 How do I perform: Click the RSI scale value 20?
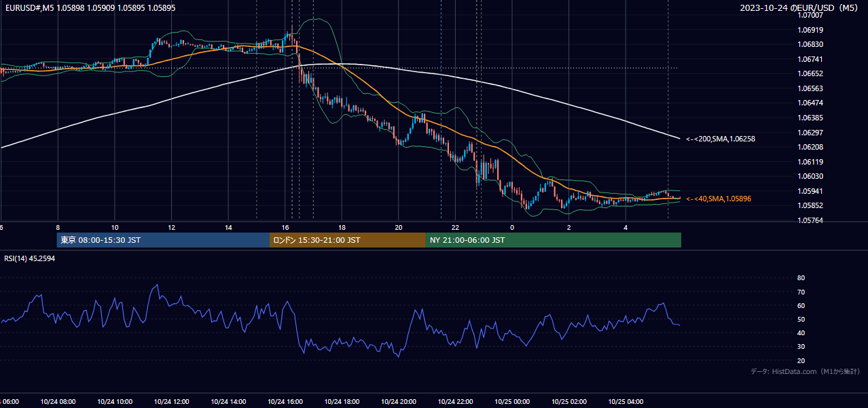pyautogui.click(x=801, y=360)
